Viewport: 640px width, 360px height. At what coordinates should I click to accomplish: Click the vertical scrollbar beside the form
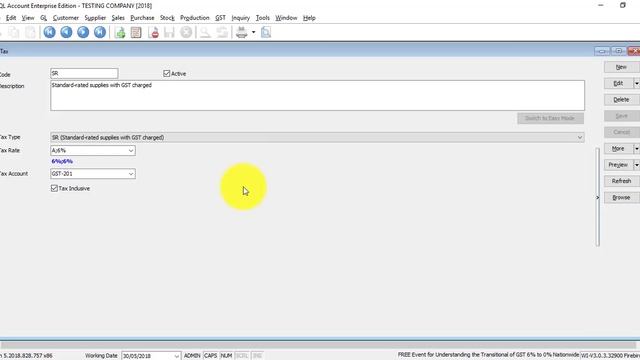coord(598,197)
